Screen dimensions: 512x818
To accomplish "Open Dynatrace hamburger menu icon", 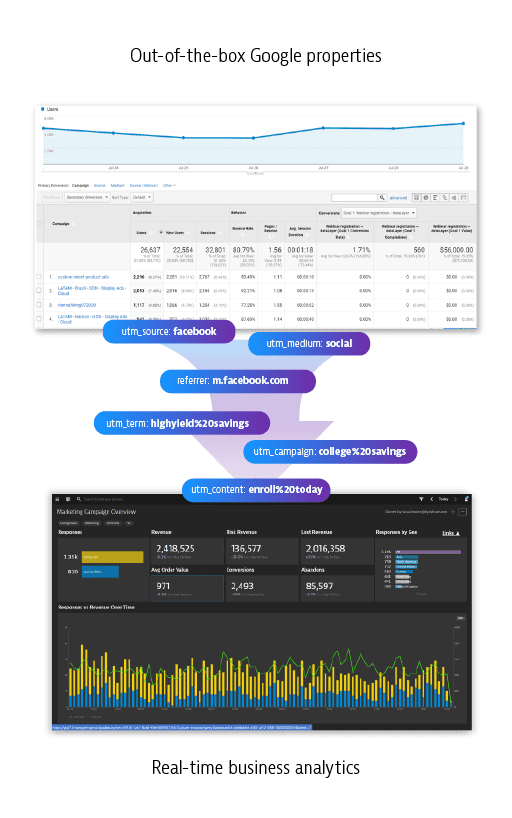I will [x=57, y=499].
